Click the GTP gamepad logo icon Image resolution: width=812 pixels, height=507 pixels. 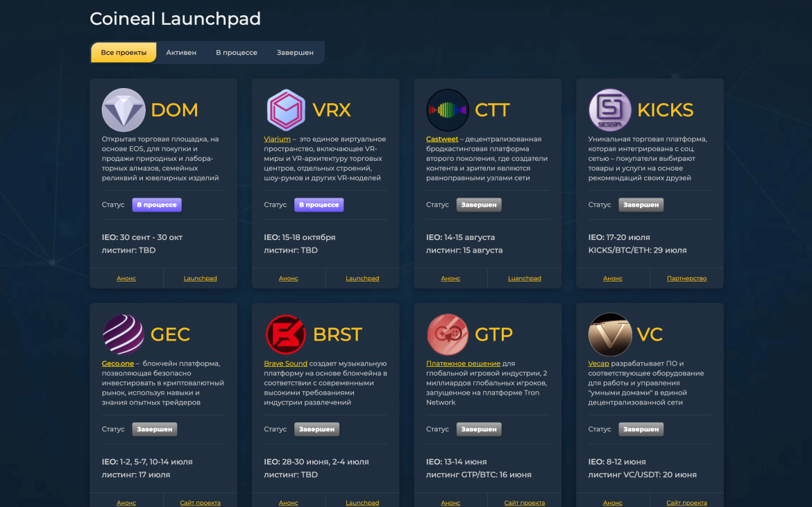(x=448, y=334)
